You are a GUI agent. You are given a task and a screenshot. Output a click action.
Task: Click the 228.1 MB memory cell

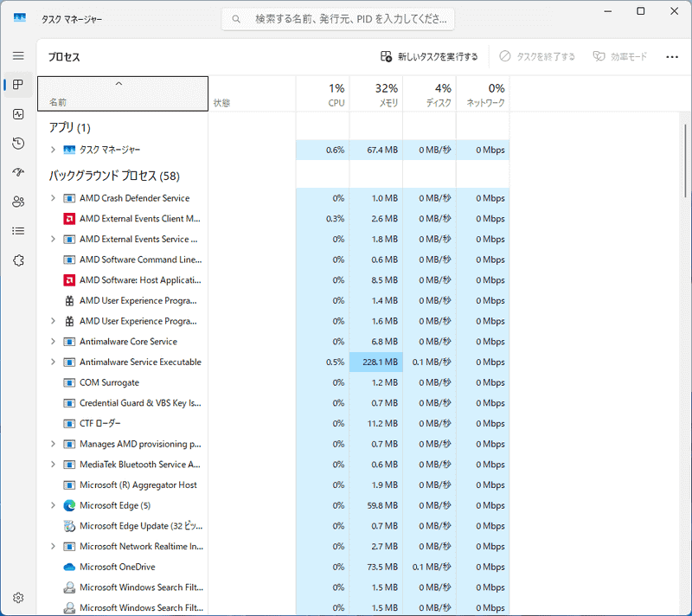(376, 362)
